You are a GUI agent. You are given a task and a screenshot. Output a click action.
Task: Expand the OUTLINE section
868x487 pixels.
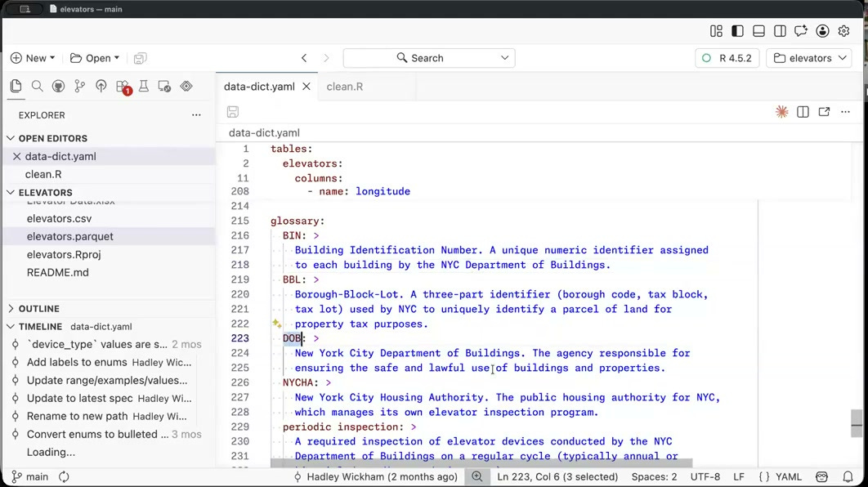click(38, 309)
